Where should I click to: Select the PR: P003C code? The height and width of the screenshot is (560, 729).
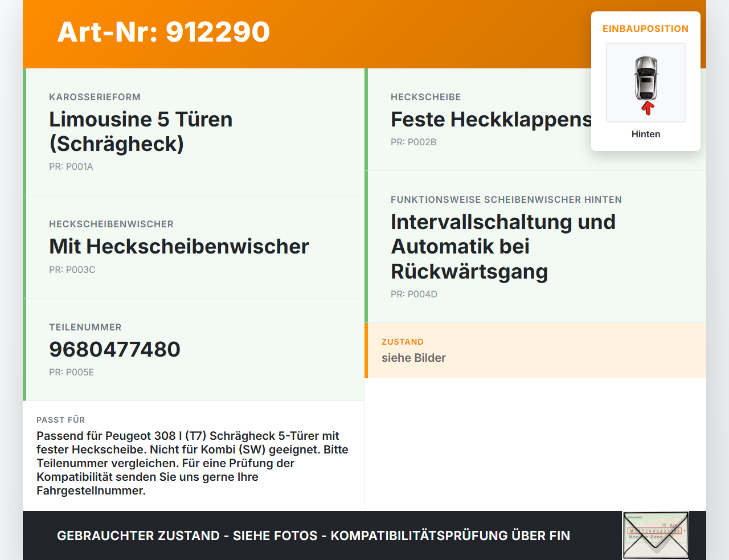tap(72, 269)
